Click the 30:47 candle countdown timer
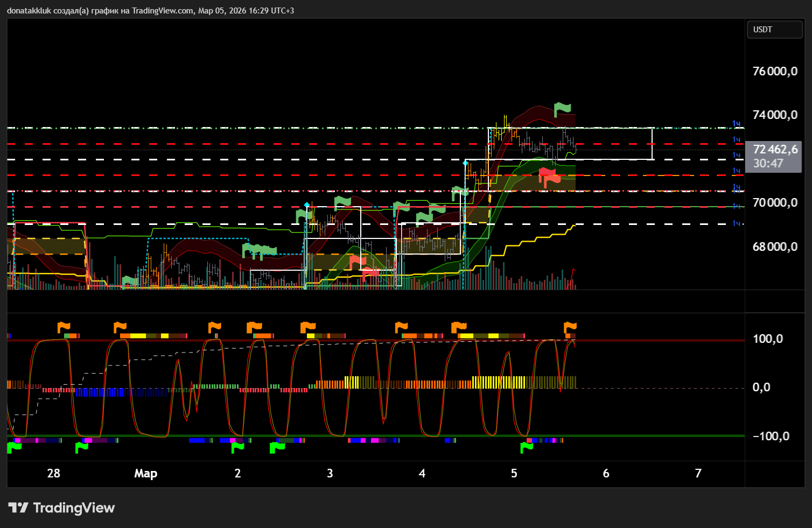Image resolution: width=812 pixels, height=528 pixels. point(768,164)
